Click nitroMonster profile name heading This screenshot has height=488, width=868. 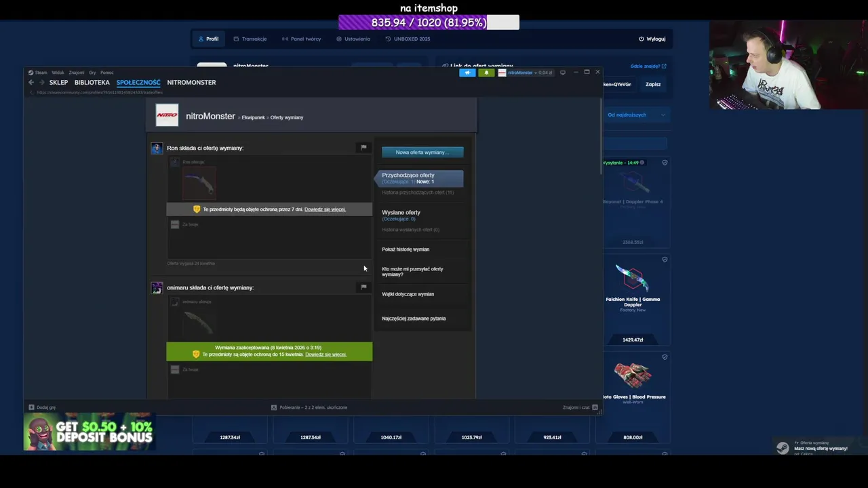(x=210, y=117)
